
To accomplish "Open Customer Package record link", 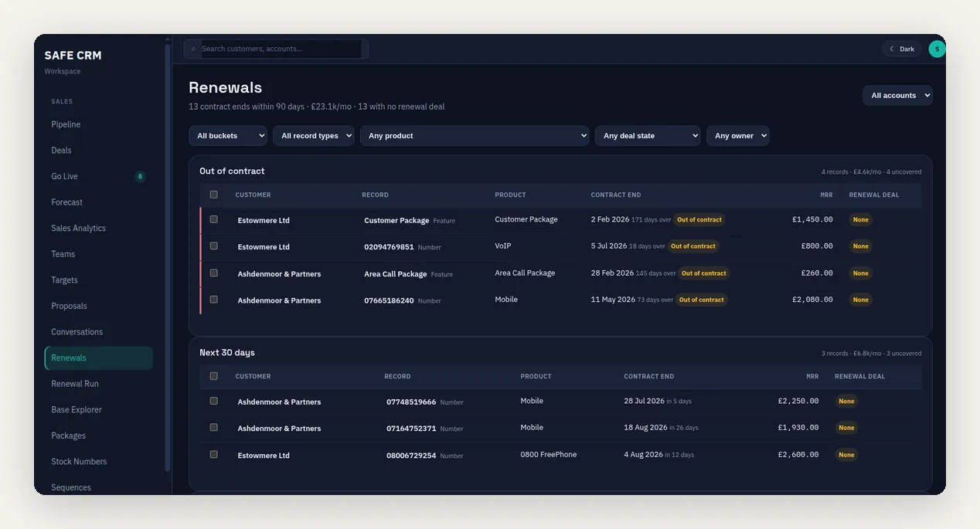I will click(396, 220).
